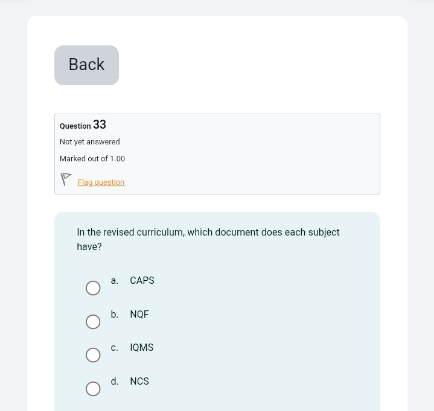Pick the radio button for option c
This screenshot has width=434, height=411.
click(x=93, y=355)
